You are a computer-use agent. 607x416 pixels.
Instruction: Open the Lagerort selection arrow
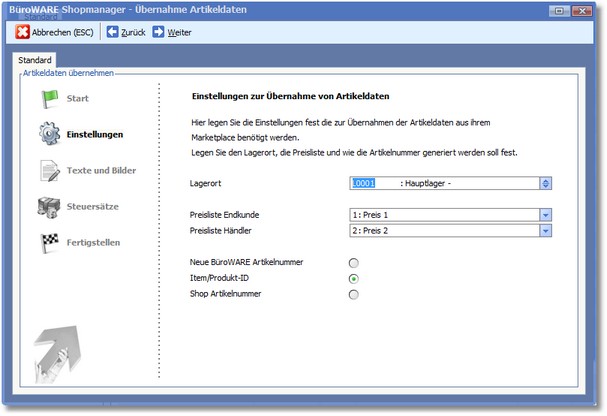(x=545, y=183)
